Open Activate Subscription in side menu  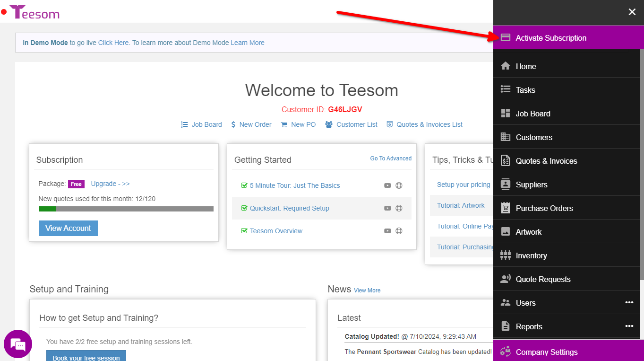pyautogui.click(x=568, y=38)
